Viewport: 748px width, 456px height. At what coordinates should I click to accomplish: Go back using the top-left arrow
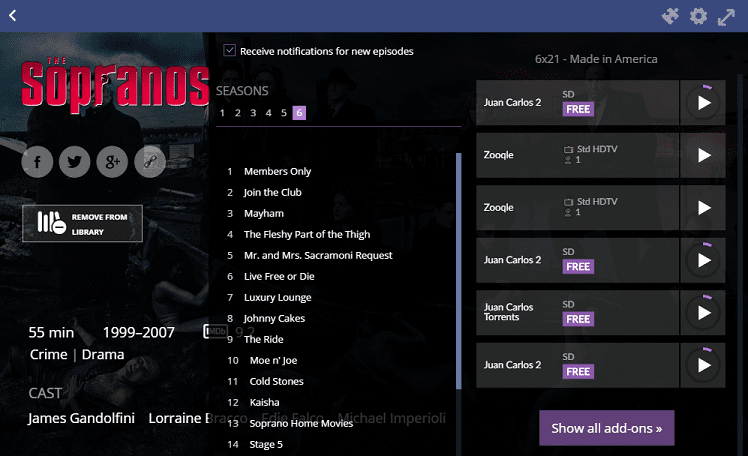13,15
